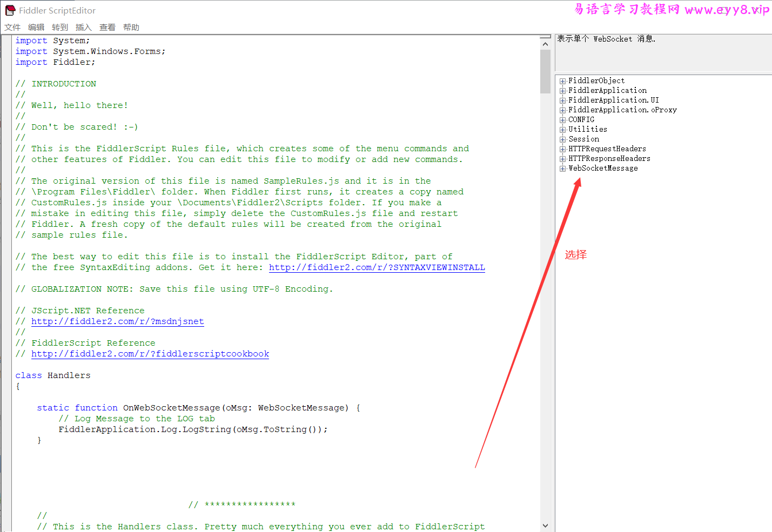Click the '// GLOBALIZATION NOTE' comment line
Screen dimensions: 772x532
pyautogui.click(x=174, y=289)
